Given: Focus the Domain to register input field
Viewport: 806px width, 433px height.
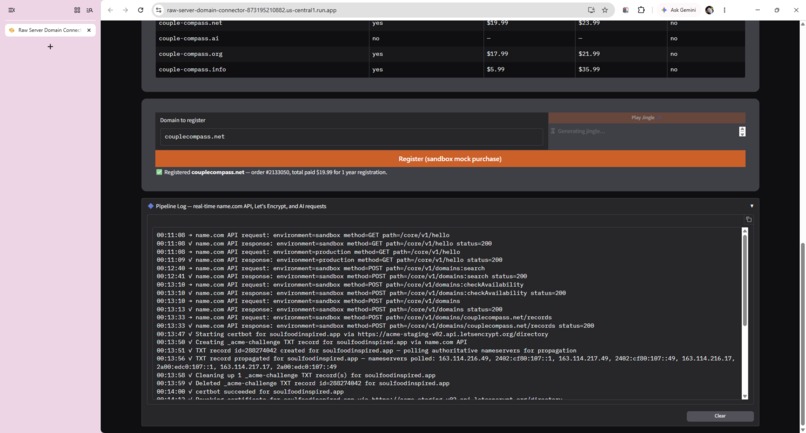Looking at the screenshot, I should (352, 137).
